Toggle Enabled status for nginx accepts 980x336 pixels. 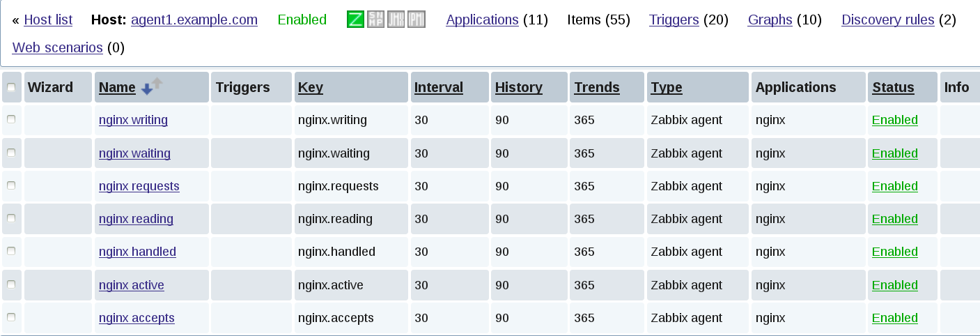(894, 318)
